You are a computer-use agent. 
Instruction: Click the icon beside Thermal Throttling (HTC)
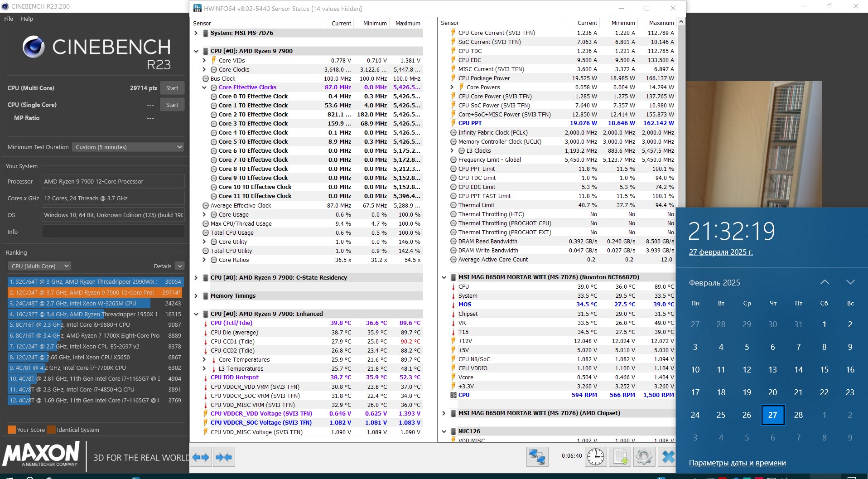tap(453, 214)
